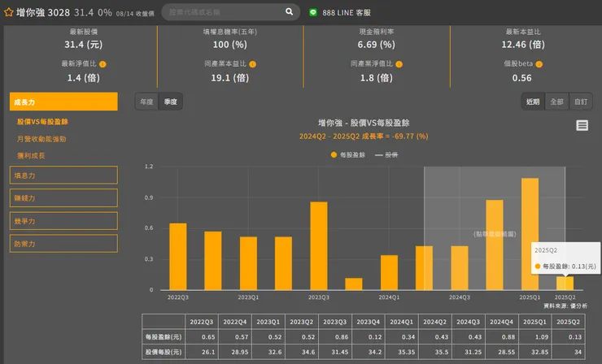The image size is (602, 364).
Task: Click table cell 34 under 2025Q2
Action: pyautogui.click(x=568, y=352)
